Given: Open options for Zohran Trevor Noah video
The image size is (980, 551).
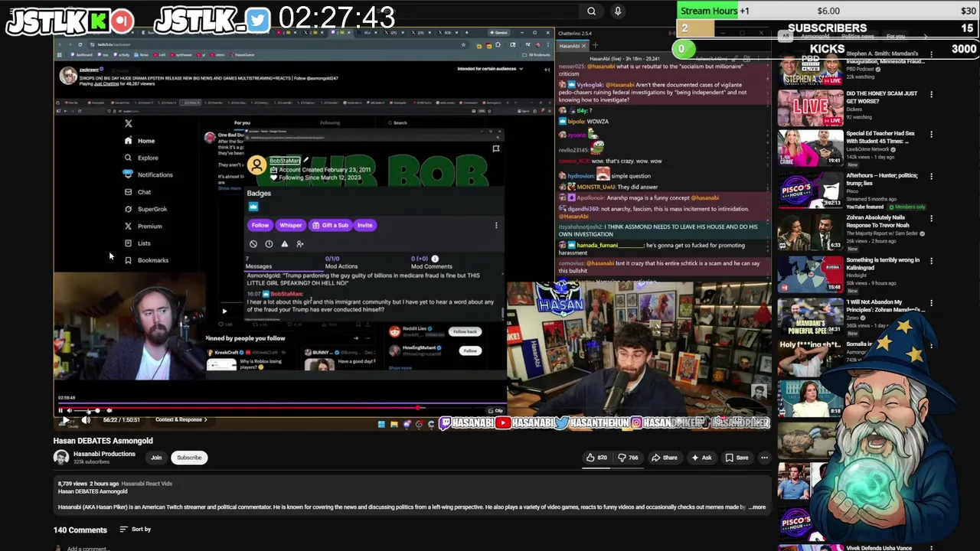Looking at the screenshot, I should pos(931,218).
